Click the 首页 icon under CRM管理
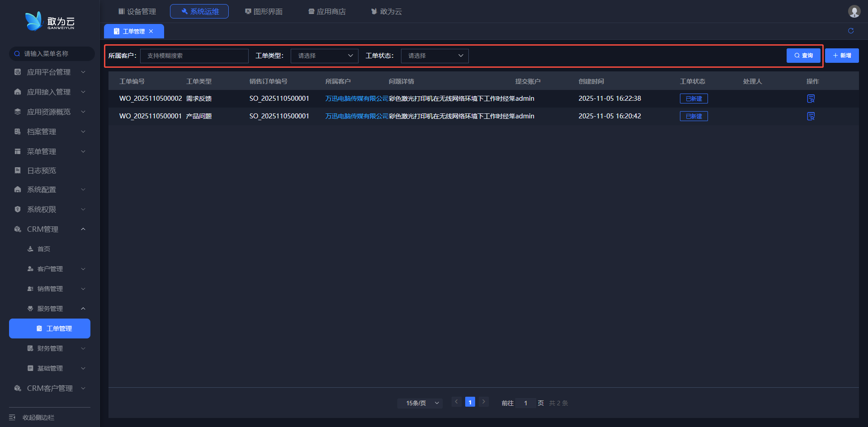This screenshot has width=868, height=427. 30,249
